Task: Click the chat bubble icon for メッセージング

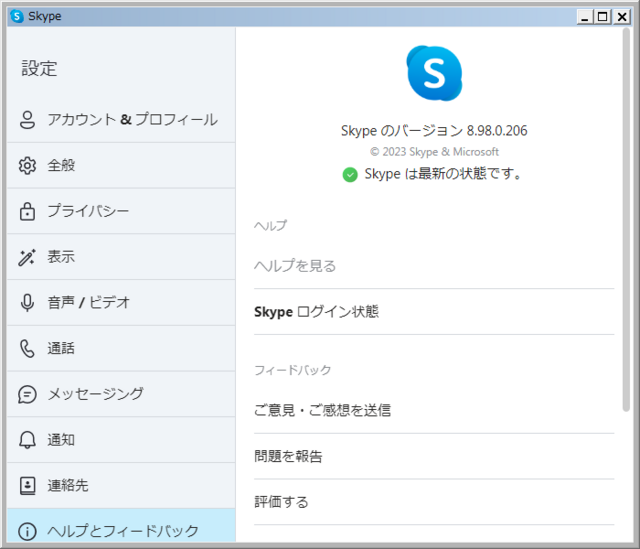Action: coord(27,395)
